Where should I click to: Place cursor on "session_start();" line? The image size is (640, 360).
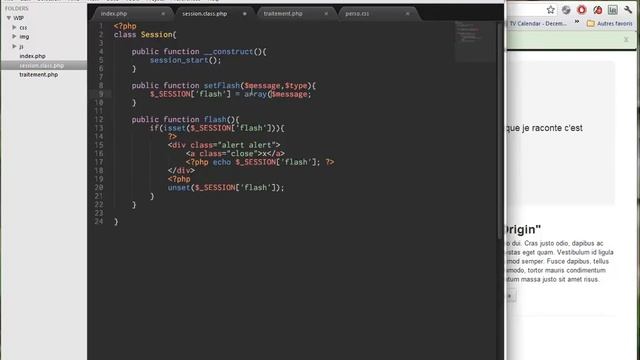[x=185, y=60]
